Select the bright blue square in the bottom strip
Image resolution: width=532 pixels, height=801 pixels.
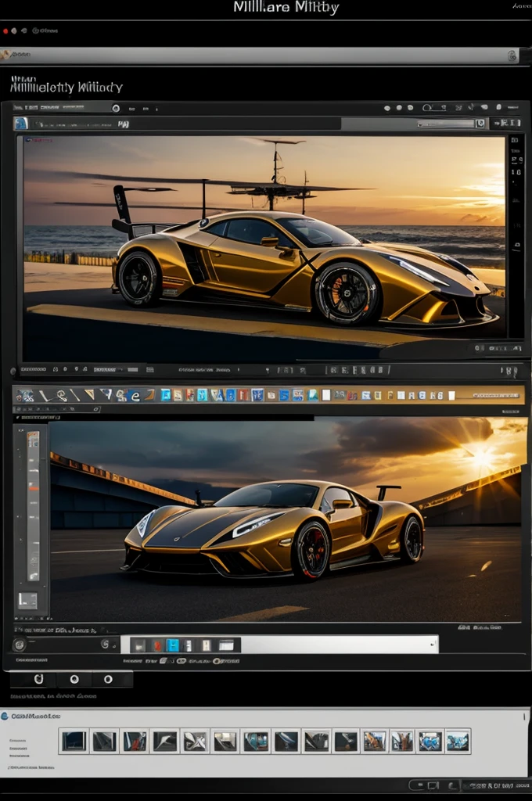pyautogui.click(x=173, y=645)
